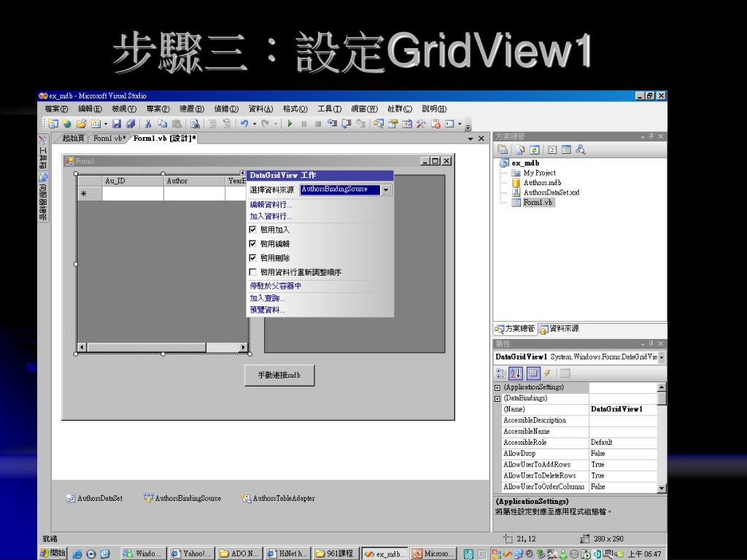Screen dimensions: 747x560
Task: Toggle the 啟用加入 checkbox
Action: click(x=253, y=230)
